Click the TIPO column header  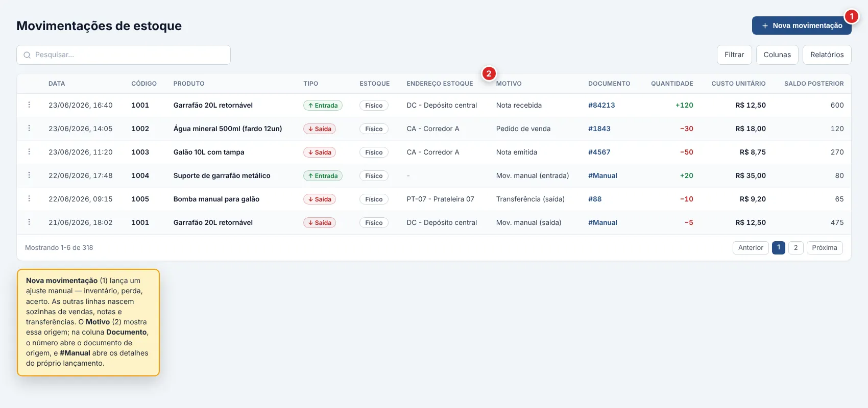coord(310,84)
